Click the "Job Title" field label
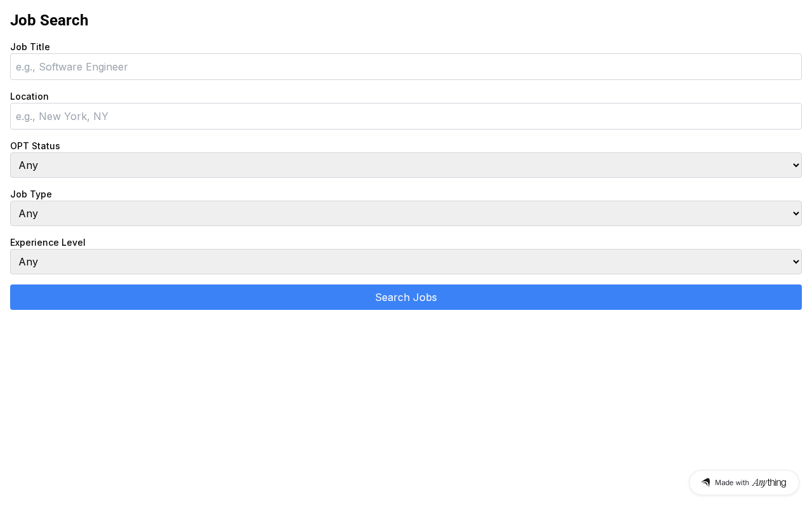This screenshot has width=812, height=508. click(30, 47)
